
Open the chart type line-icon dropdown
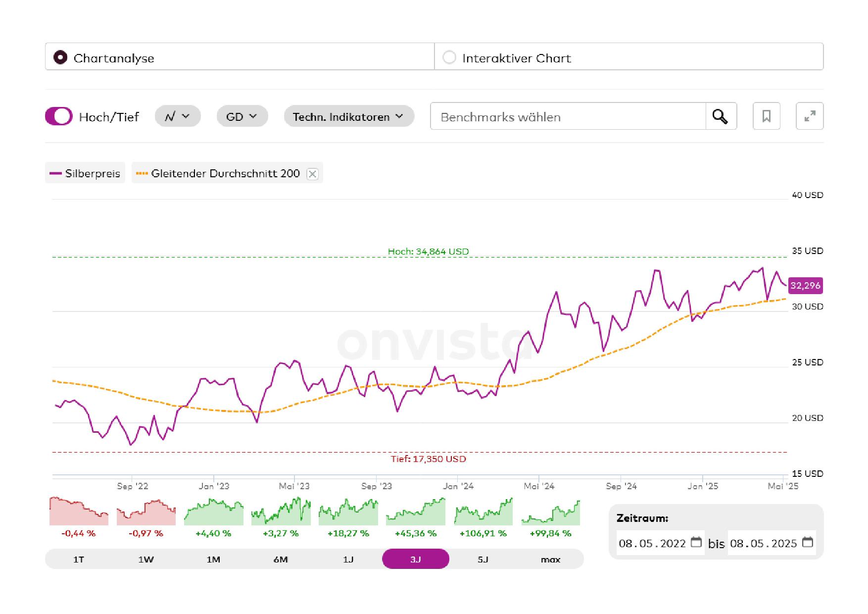tap(177, 116)
